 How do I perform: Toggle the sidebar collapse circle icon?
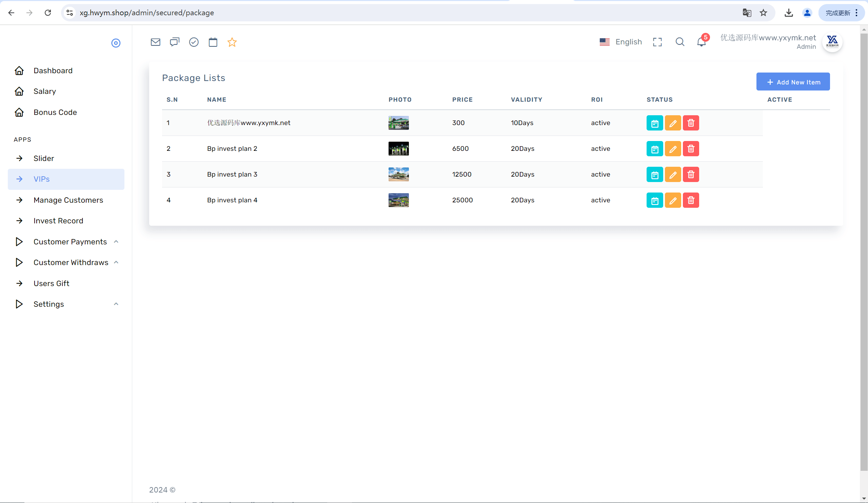point(116,43)
